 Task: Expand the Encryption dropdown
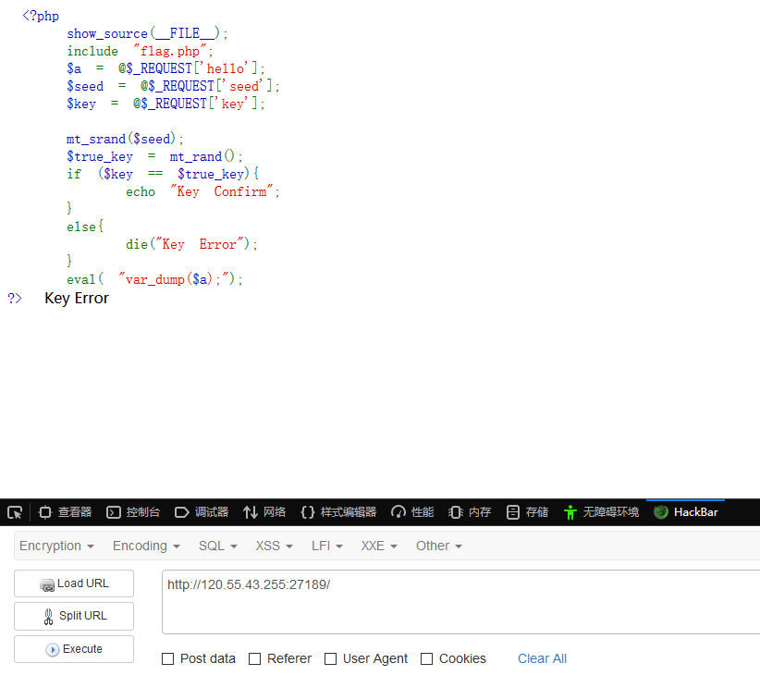click(56, 546)
